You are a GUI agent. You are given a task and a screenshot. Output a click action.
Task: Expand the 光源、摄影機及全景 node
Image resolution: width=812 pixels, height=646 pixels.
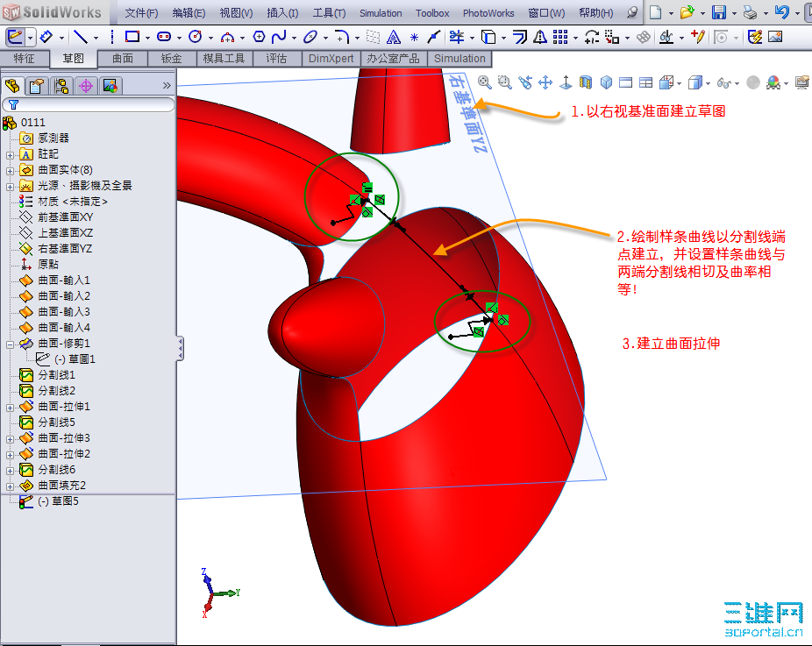10,187
